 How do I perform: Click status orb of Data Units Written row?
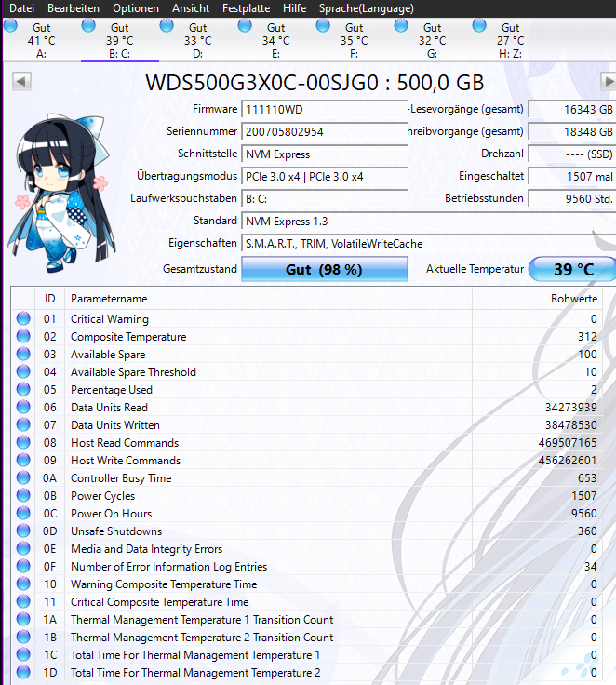[23, 424]
